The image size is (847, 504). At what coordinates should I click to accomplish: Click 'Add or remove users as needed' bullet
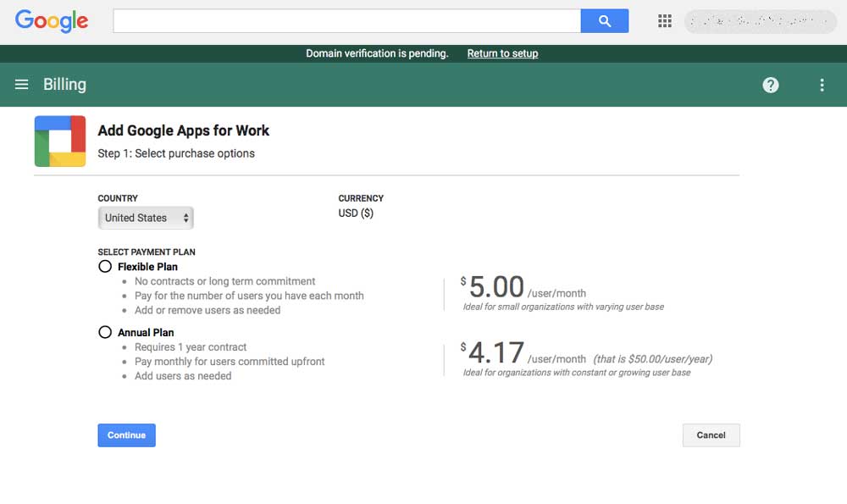(x=208, y=311)
